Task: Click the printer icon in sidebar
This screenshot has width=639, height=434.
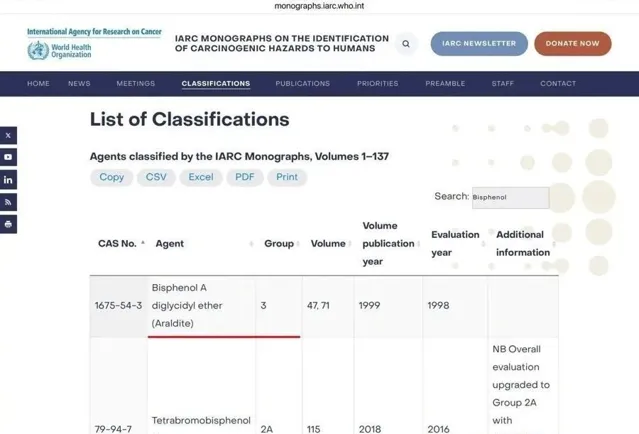Action: coord(8,224)
